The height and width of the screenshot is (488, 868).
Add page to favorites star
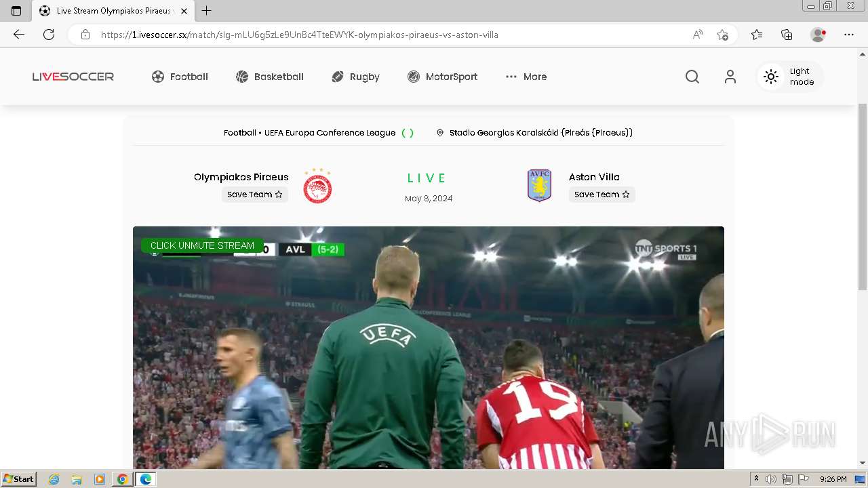[723, 35]
